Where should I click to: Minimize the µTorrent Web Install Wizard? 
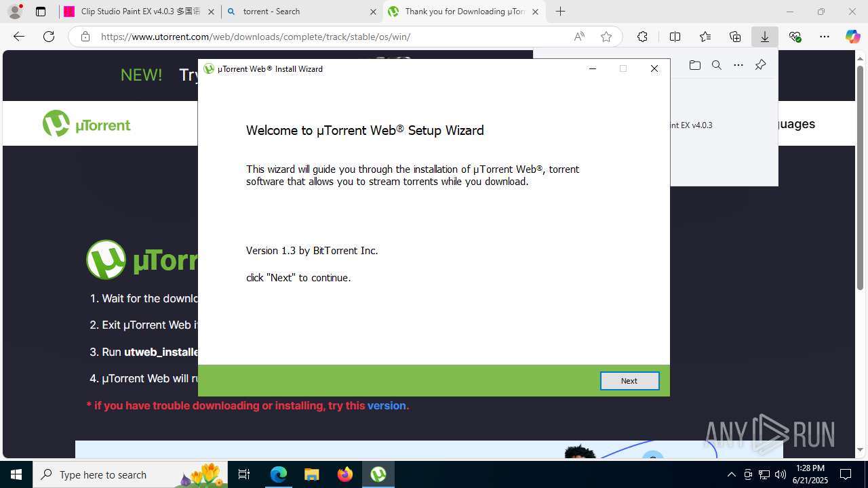pyautogui.click(x=593, y=68)
